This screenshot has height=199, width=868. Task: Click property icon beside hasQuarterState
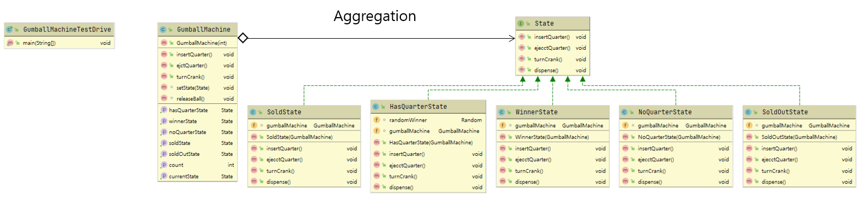coord(164,110)
